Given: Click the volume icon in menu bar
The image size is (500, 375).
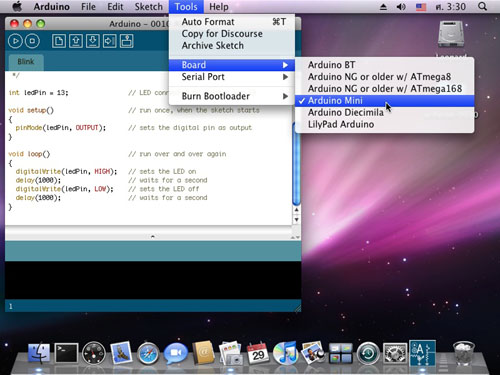Looking at the screenshot, I should (401, 6).
